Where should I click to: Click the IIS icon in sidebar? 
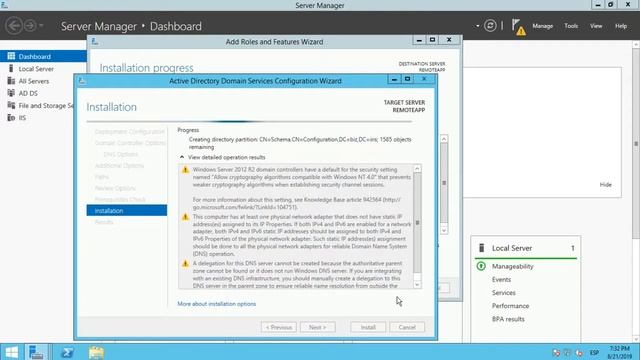(11, 118)
